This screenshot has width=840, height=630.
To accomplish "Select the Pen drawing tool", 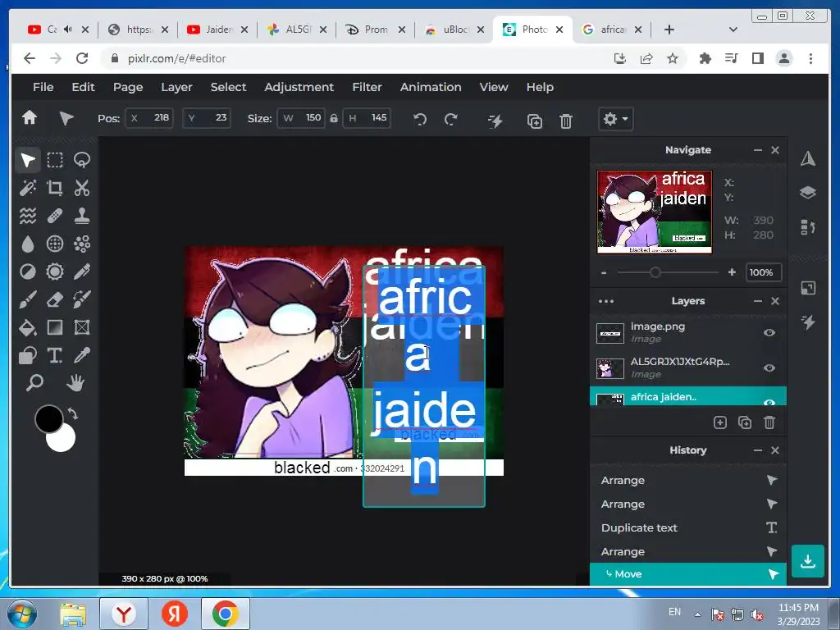I will point(82,272).
